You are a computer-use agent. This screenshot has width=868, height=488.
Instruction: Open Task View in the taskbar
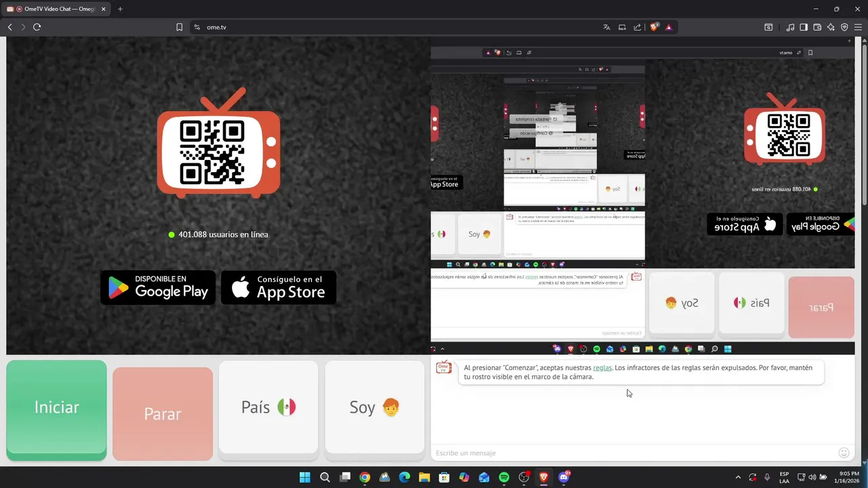coord(345,477)
